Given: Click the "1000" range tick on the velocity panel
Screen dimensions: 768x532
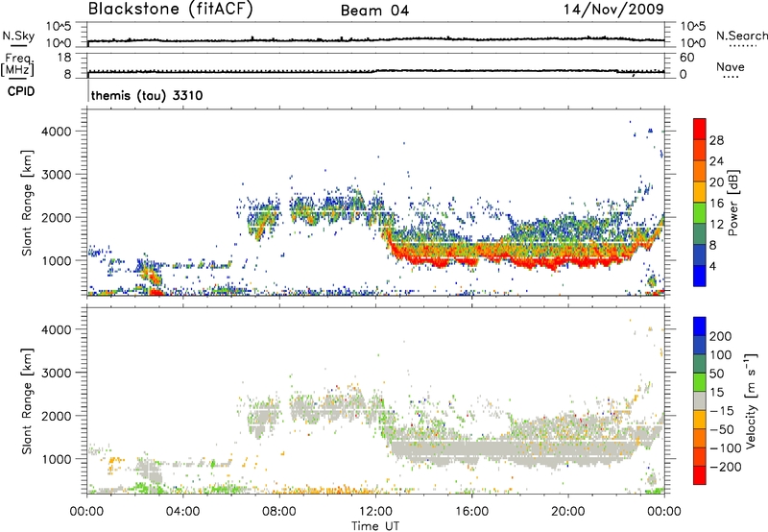Looking at the screenshot, I should (x=56, y=459).
